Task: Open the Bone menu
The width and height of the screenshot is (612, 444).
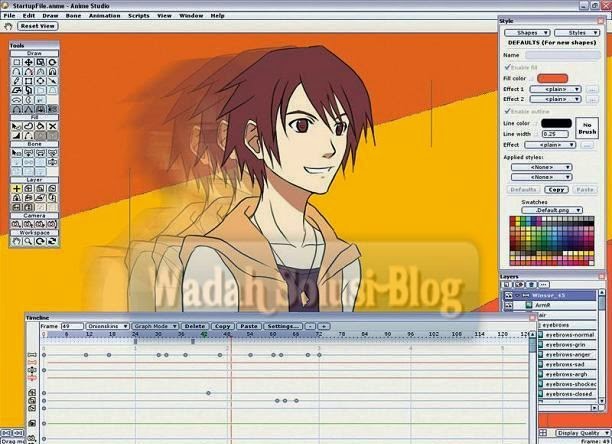Action: [73, 16]
